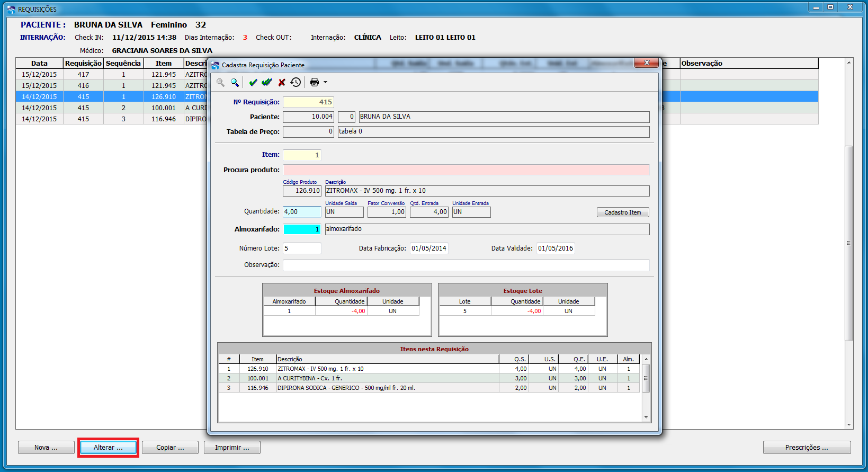Image resolution: width=868 pixels, height=472 pixels.
Task: Click the Fator Conversão field
Action: pyautogui.click(x=387, y=212)
